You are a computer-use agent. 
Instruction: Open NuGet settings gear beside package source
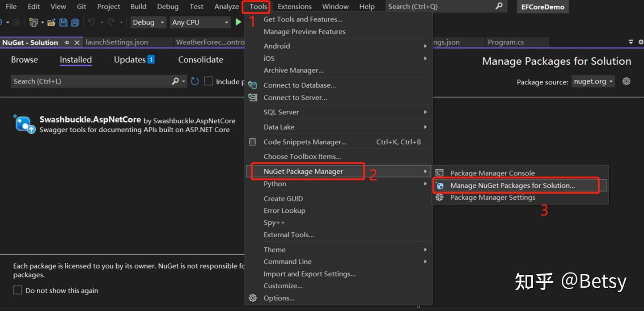pos(627,82)
